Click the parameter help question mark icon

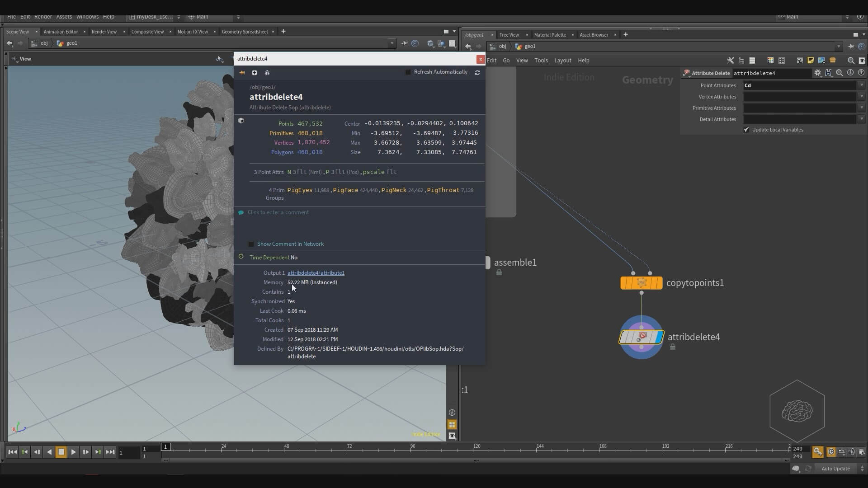[861, 73]
